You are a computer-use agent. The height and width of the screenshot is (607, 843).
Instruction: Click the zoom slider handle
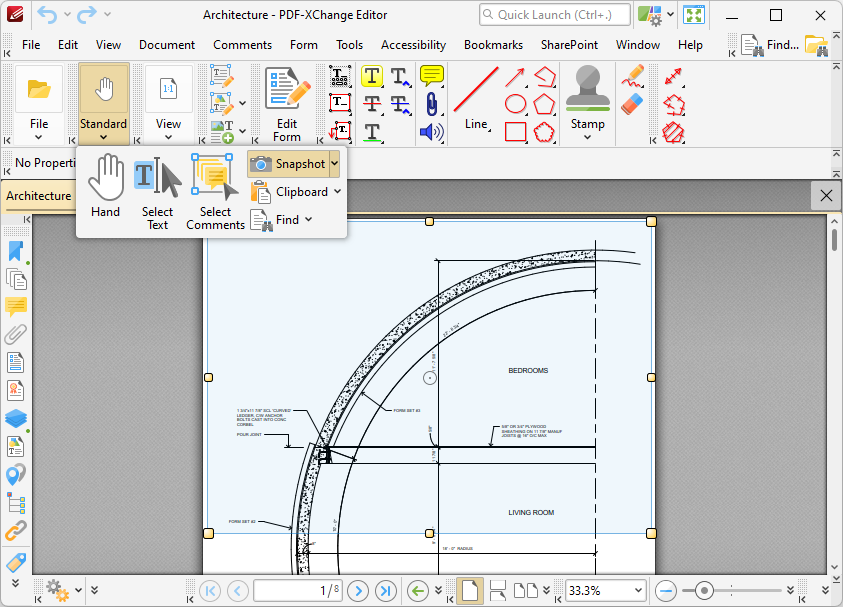click(x=705, y=591)
